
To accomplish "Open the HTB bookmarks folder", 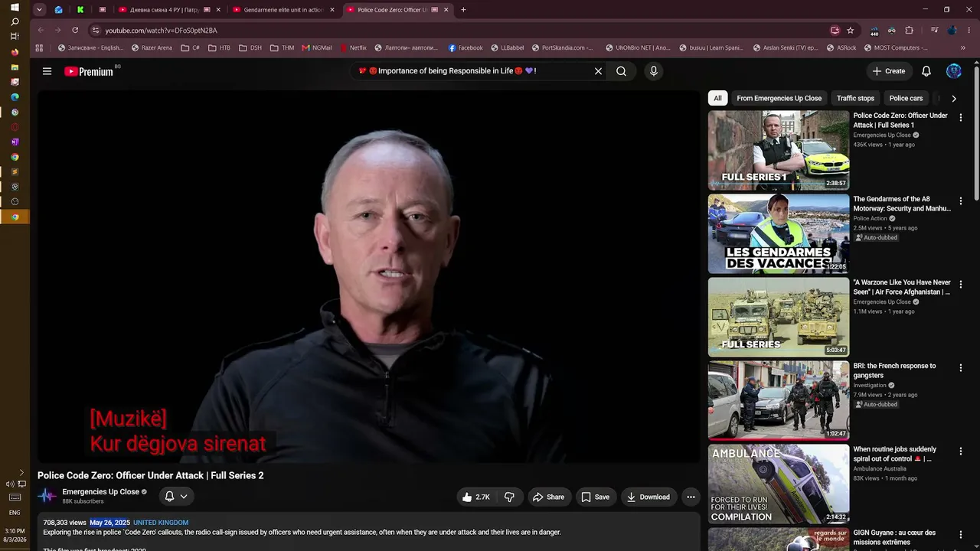I will tap(219, 47).
